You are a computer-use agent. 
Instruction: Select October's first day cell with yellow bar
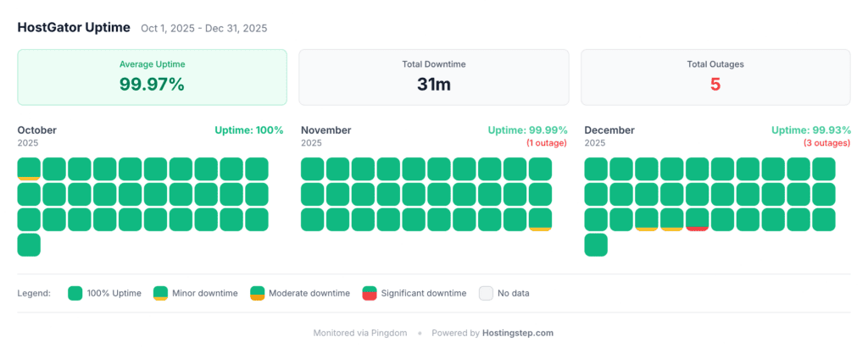(29, 168)
